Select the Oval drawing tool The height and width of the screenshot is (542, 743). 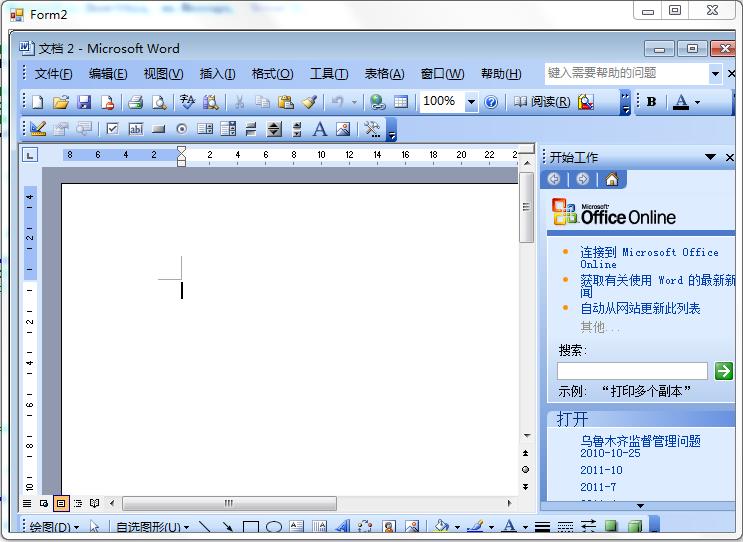pyautogui.click(x=274, y=526)
